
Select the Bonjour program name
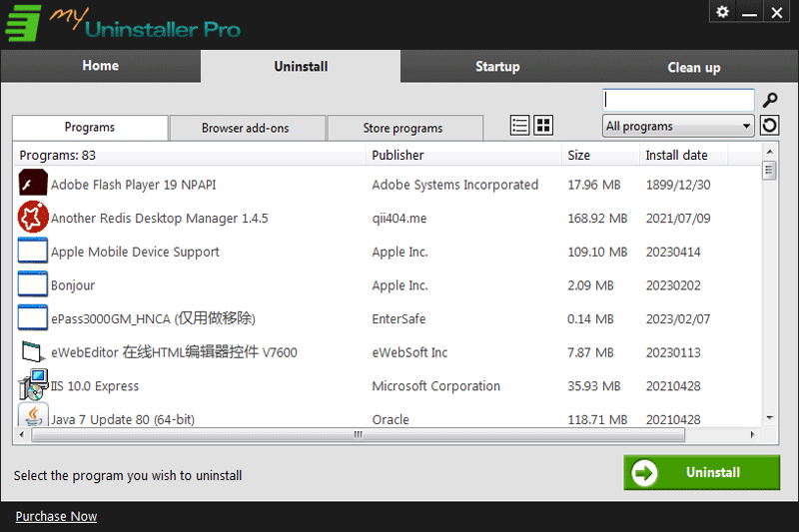pyautogui.click(x=73, y=285)
